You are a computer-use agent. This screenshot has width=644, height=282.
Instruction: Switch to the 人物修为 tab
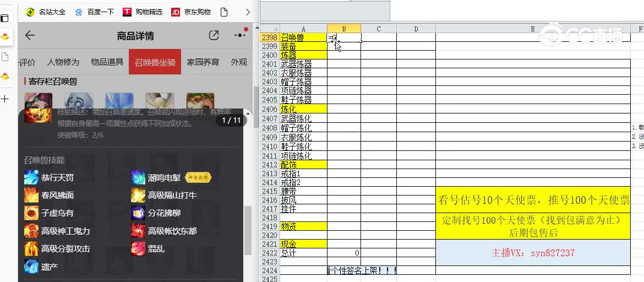click(63, 62)
